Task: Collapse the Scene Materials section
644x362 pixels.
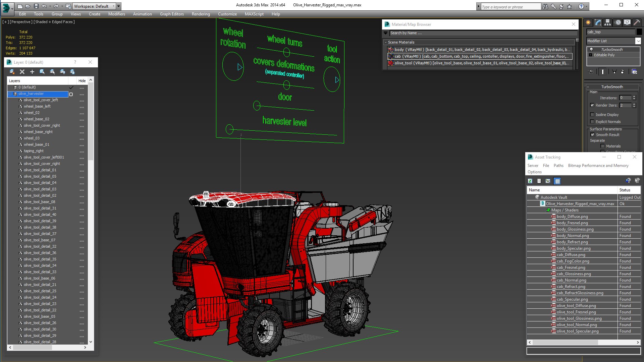Action: [x=386, y=42]
